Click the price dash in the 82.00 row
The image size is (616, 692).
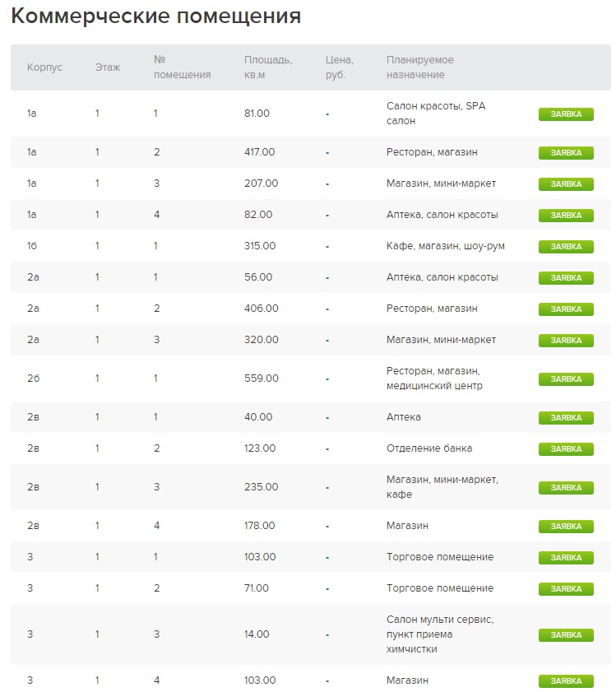[327, 216]
